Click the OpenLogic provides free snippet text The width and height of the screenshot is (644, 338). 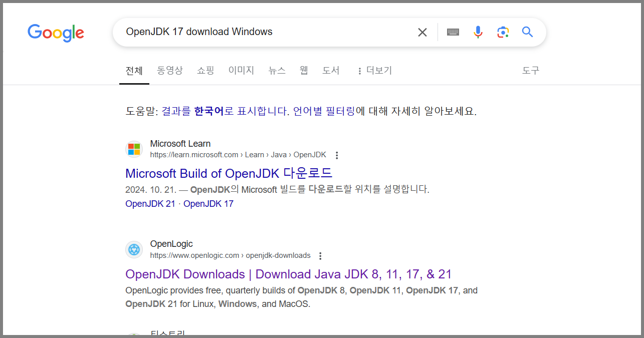(301, 297)
